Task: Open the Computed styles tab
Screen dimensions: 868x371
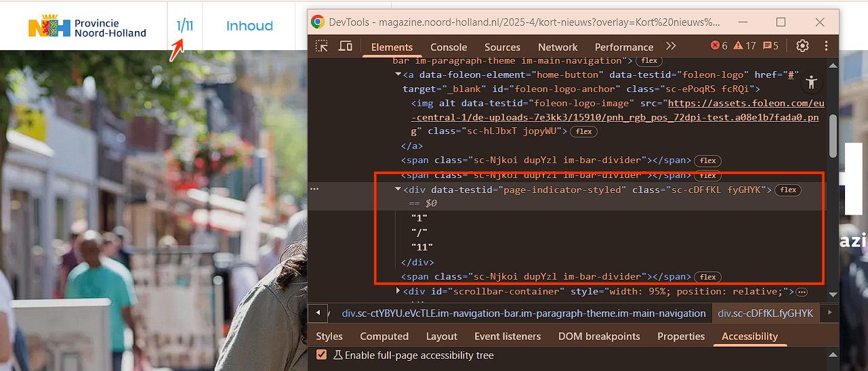Action: (384, 336)
